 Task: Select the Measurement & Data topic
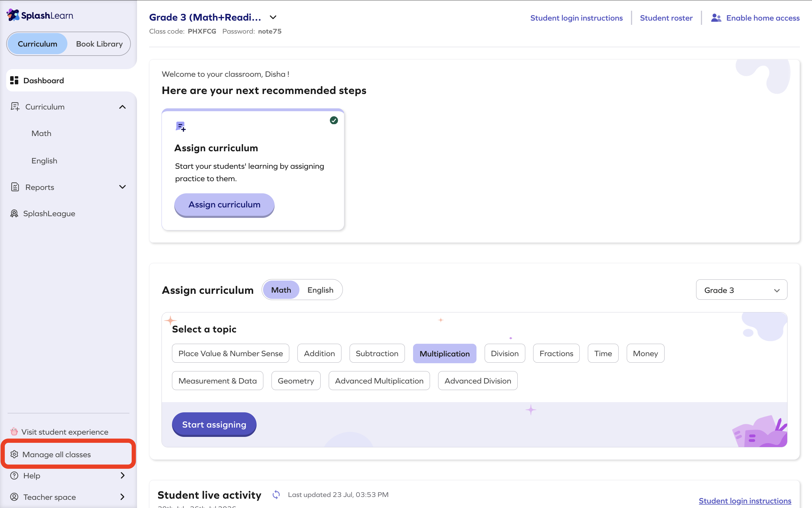[x=217, y=381]
